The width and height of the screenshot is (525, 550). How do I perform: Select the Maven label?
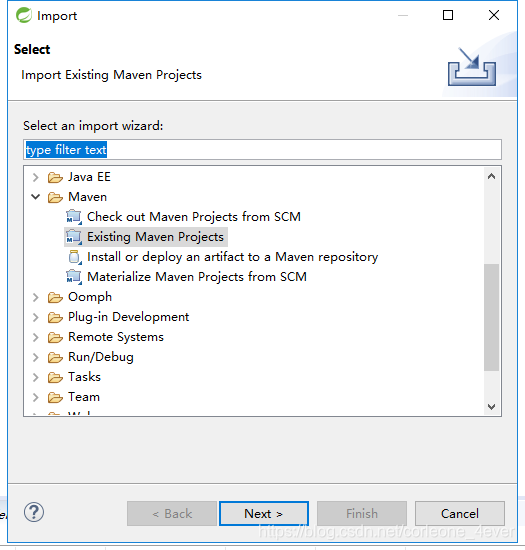click(x=87, y=197)
